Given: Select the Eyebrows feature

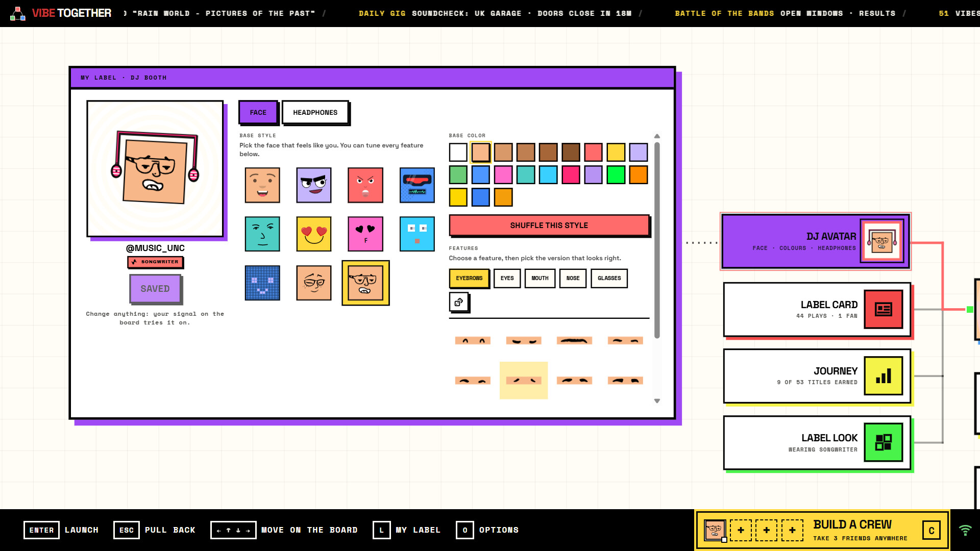Looking at the screenshot, I should point(469,278).
